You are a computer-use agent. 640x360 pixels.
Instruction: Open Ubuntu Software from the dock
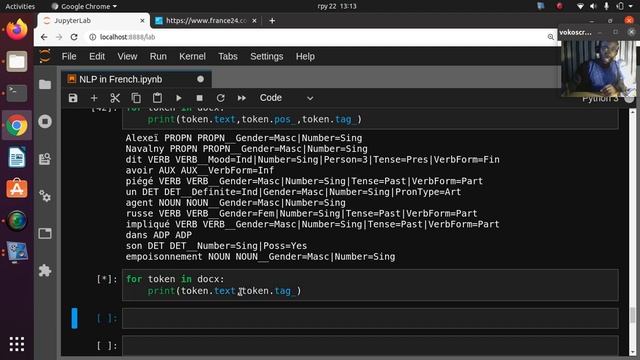[x=17, y=189]
